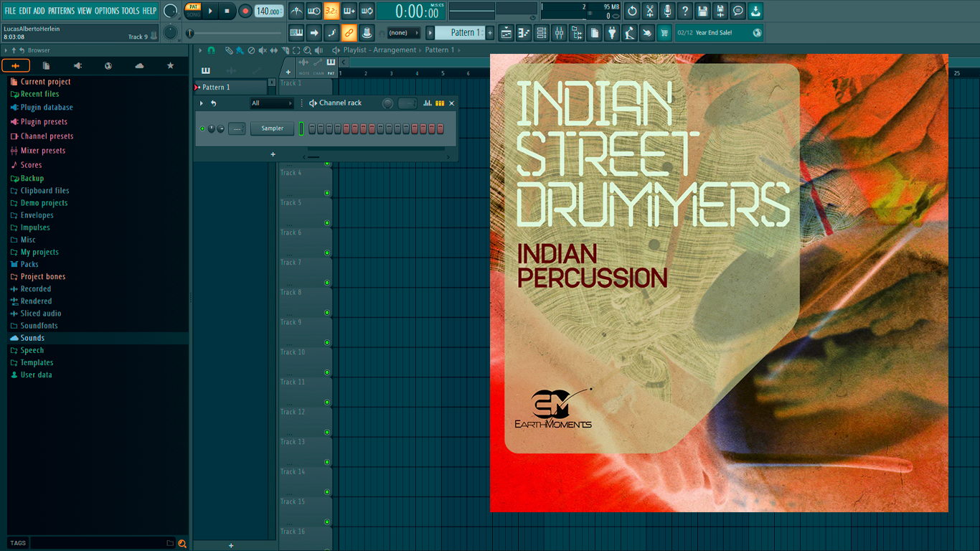The height and width of the screenshot is (551, 980).
Task: Click the Record button
Action: (x=245, y=11)
